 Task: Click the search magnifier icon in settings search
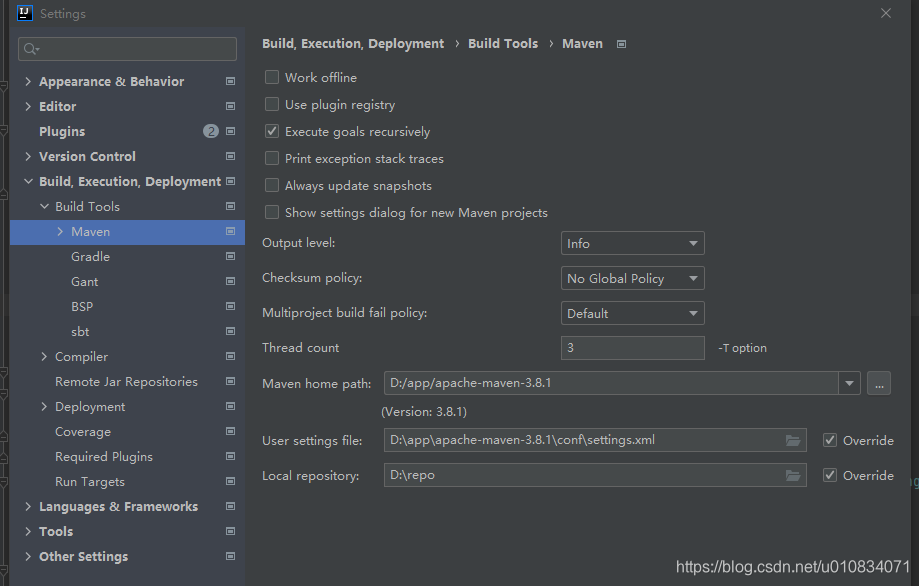pyautogui.click(x=31, y=49)
